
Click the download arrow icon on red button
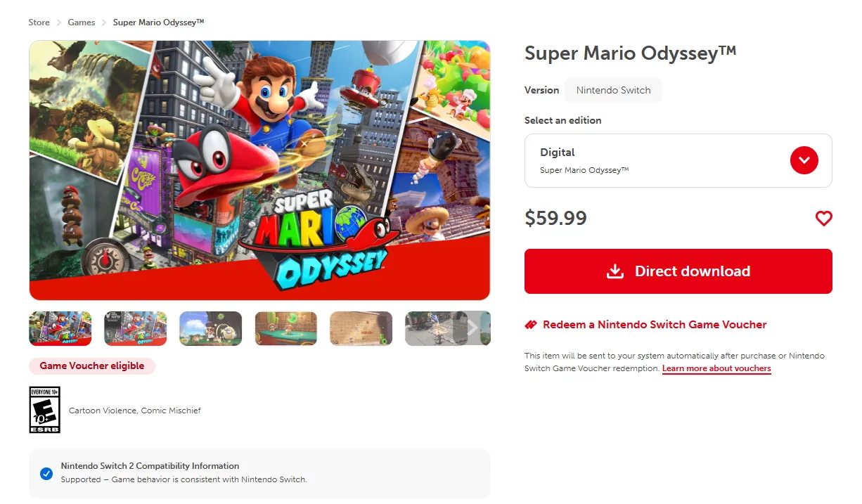point(615,271)
